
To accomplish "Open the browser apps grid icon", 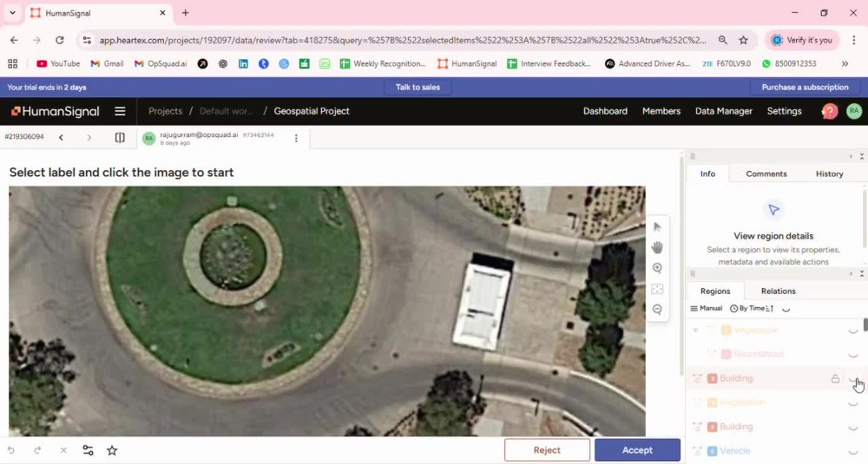I will click(x=12, y=63).
